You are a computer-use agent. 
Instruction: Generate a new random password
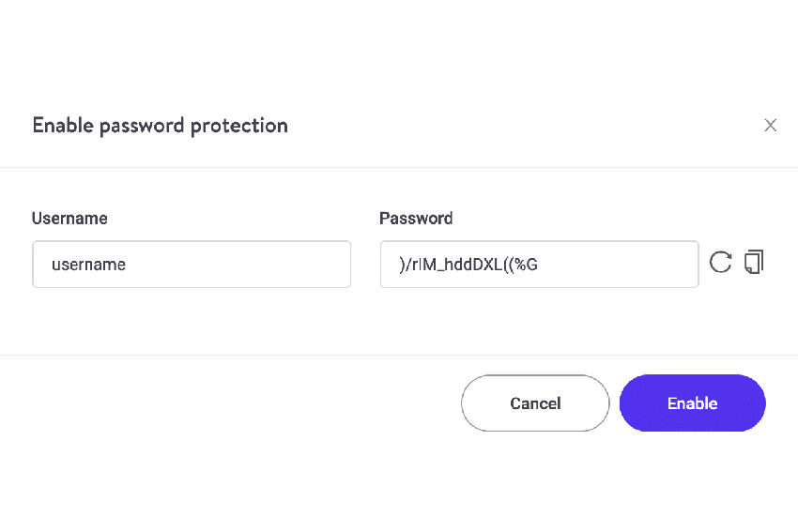(x=720, y=263)
